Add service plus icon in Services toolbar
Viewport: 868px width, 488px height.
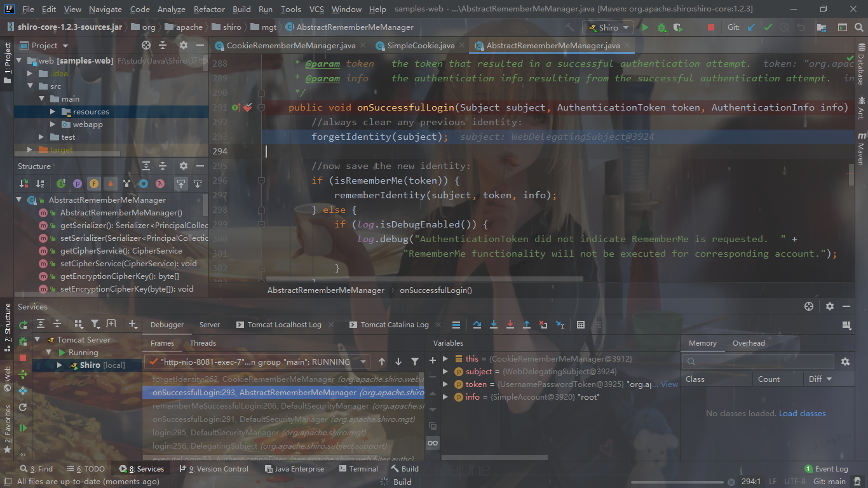pos(133,324)
